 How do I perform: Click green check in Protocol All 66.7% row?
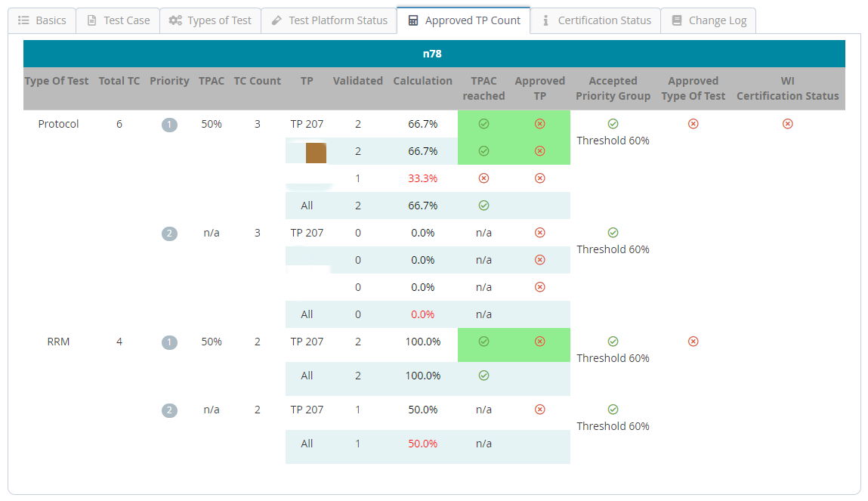(483, 206)
